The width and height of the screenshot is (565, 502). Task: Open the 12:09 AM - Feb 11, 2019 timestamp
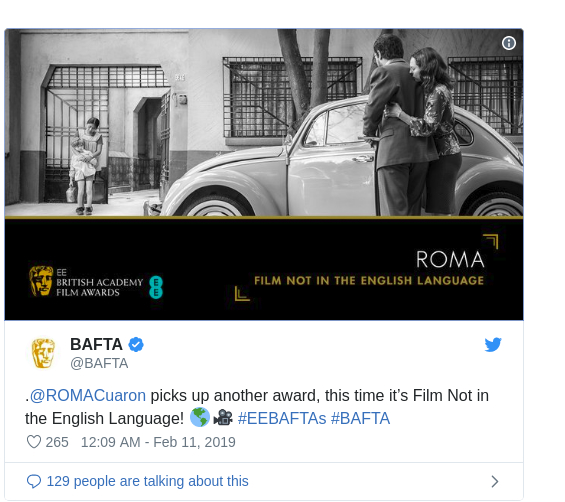coord(158,442)
